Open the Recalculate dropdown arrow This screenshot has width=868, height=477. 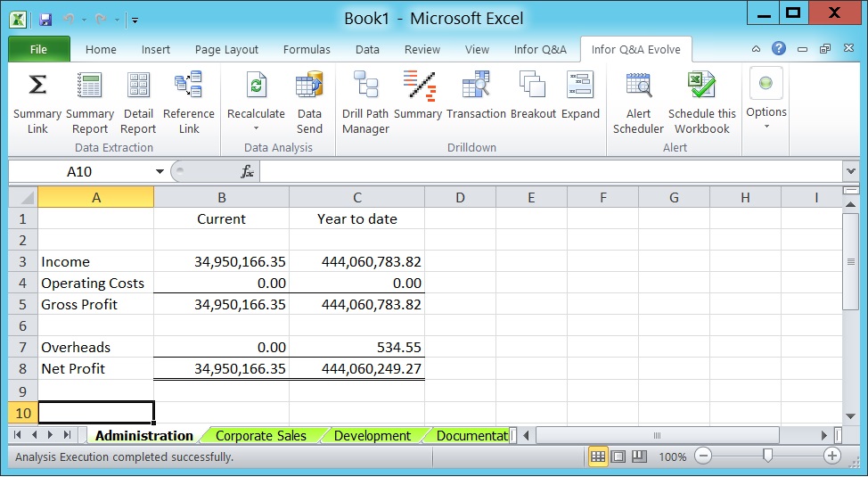click(256, 128)
